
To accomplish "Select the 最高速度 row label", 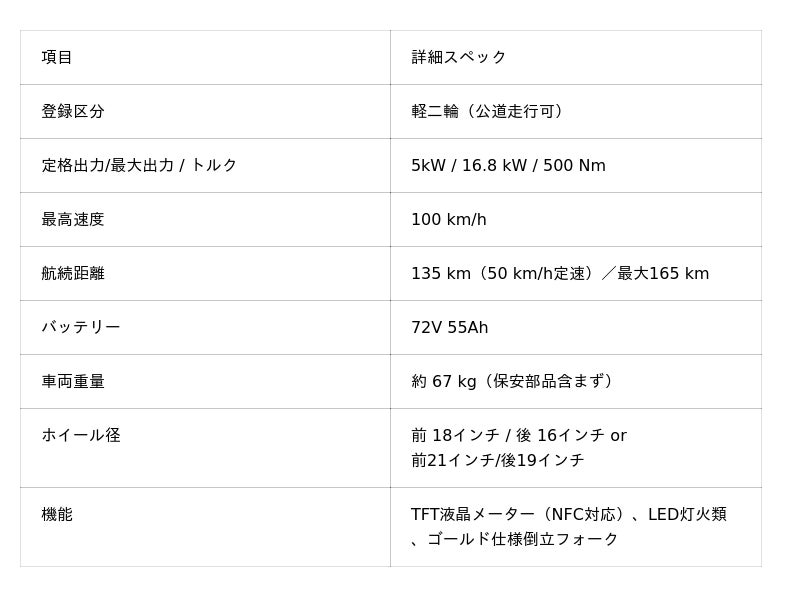I will click(x=73, y=219).
